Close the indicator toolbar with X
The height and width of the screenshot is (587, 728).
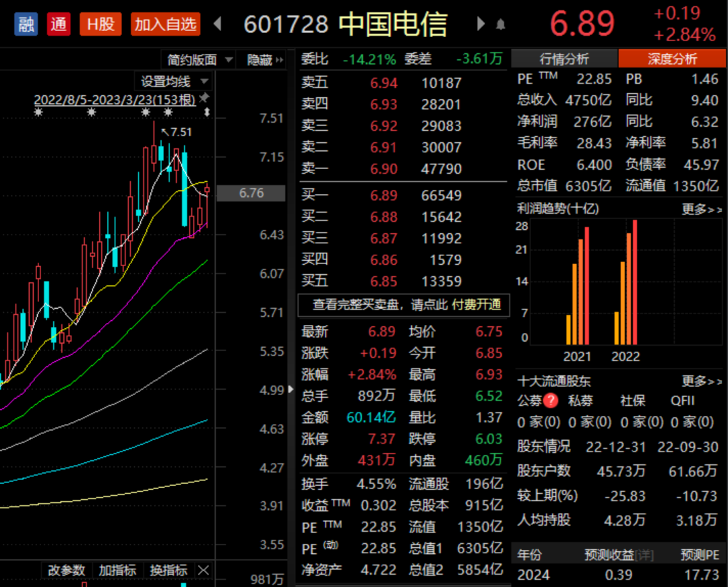click(x=204, y=570)
